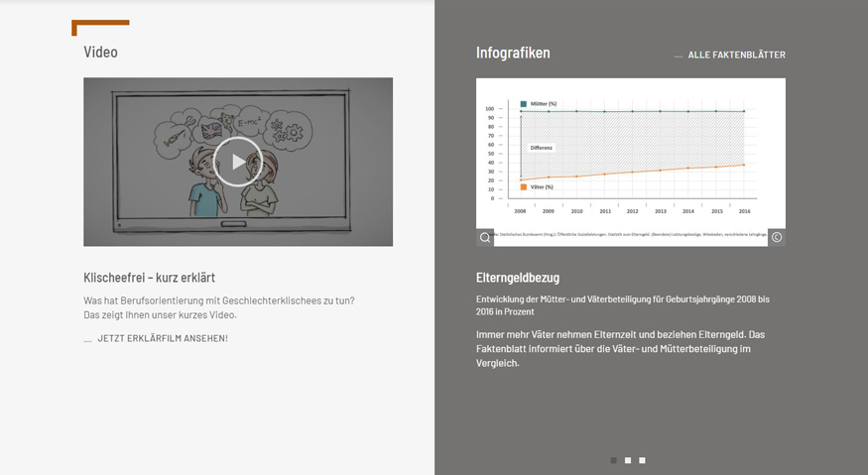Open the 'Jetzt Erklärfilm ansehen!' link
The width and height of the screenshot is (868, 475).
162,338
